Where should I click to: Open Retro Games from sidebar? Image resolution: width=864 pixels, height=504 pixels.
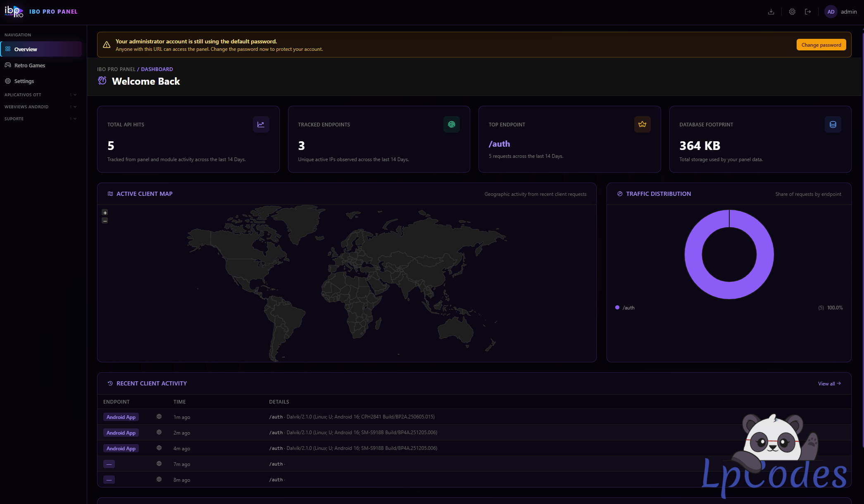(41, 65)
